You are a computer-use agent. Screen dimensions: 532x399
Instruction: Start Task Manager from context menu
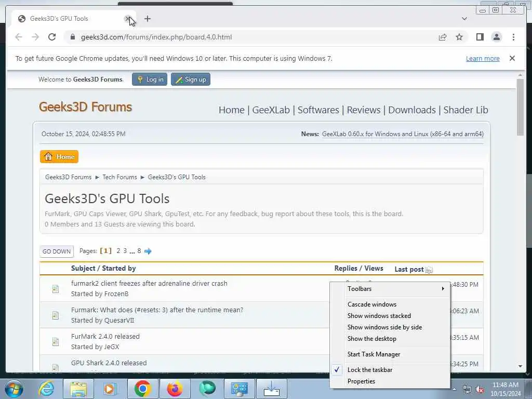(390, 354)
